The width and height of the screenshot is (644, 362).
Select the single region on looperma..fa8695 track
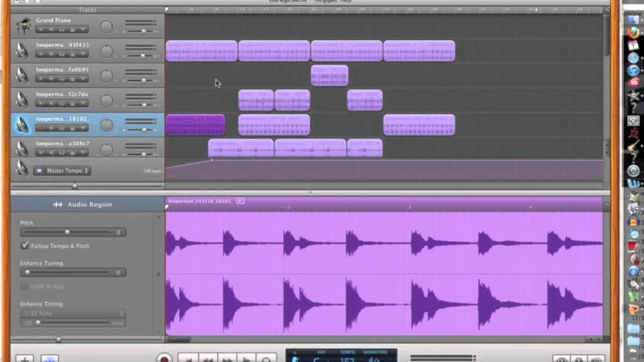click(330, 76)
